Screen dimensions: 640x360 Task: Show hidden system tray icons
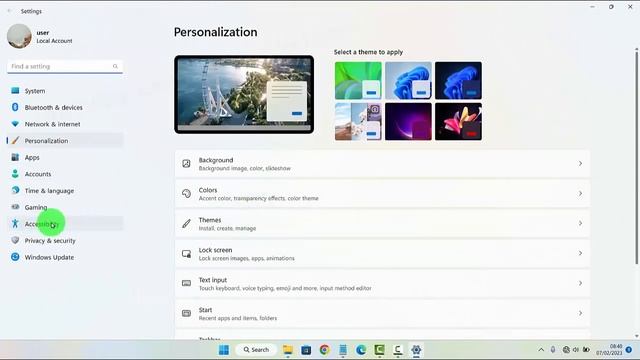point(541,350)
